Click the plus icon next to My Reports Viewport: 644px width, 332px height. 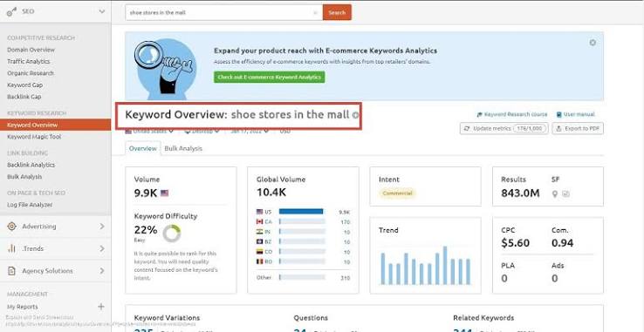pyautogui.click(x=101, y=307)
